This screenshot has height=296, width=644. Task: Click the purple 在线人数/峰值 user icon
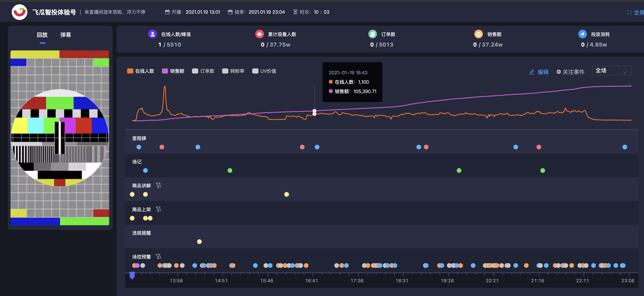(152, 34)
